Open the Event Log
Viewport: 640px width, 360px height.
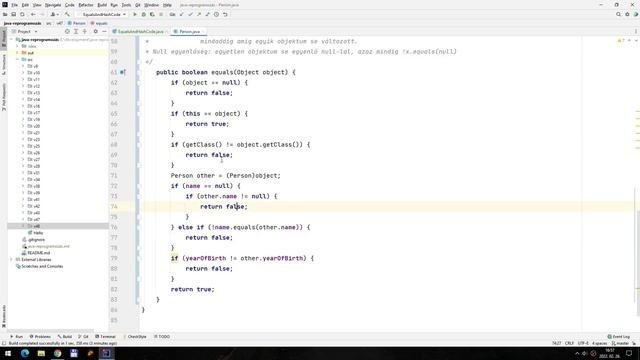pos(619,337)
